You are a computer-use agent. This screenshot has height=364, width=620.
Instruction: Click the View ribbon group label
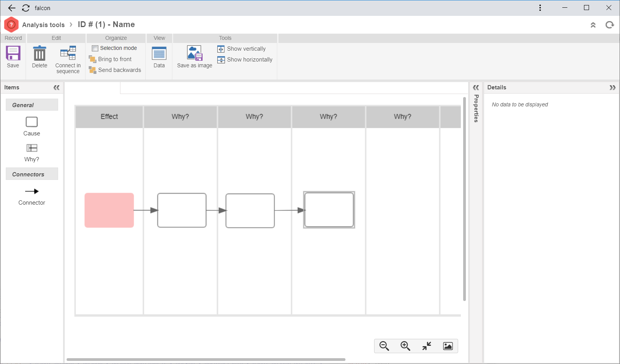tap(159, 38)
